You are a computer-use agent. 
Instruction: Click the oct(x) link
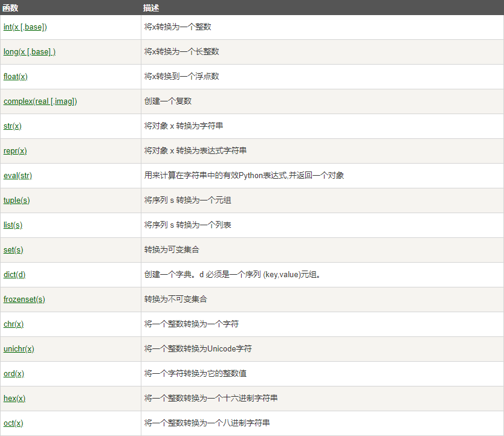point(13,423)
